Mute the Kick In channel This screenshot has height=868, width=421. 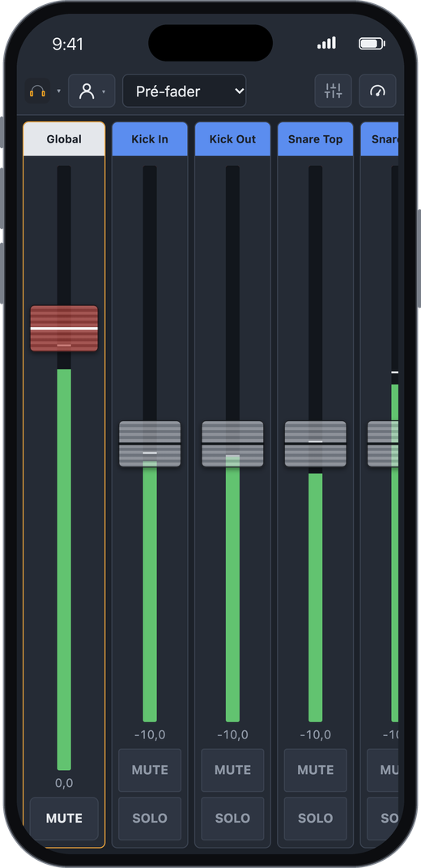pos(150,770)
